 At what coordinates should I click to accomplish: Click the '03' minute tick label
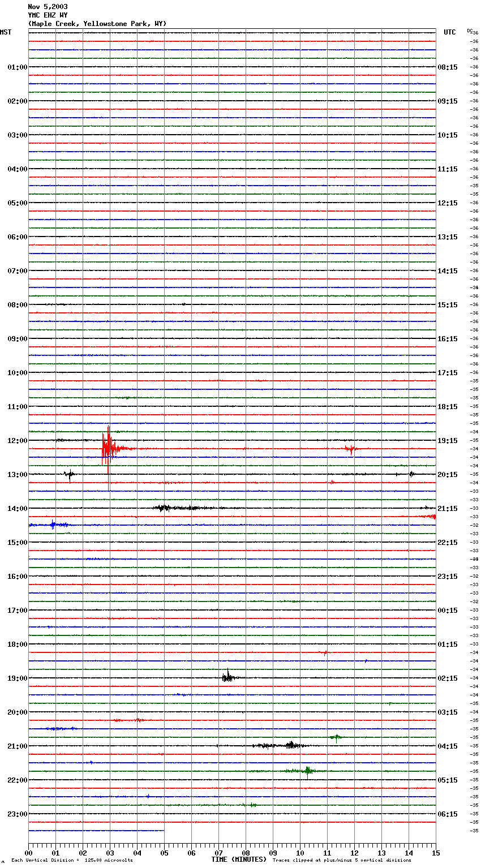click(x=110, y=853)
